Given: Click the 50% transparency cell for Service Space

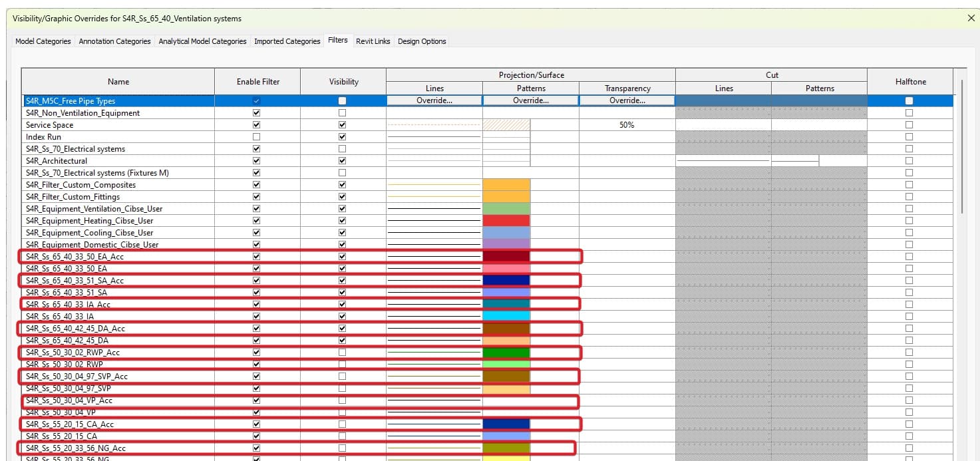Looking at the screenshot, I should [627, 125].
